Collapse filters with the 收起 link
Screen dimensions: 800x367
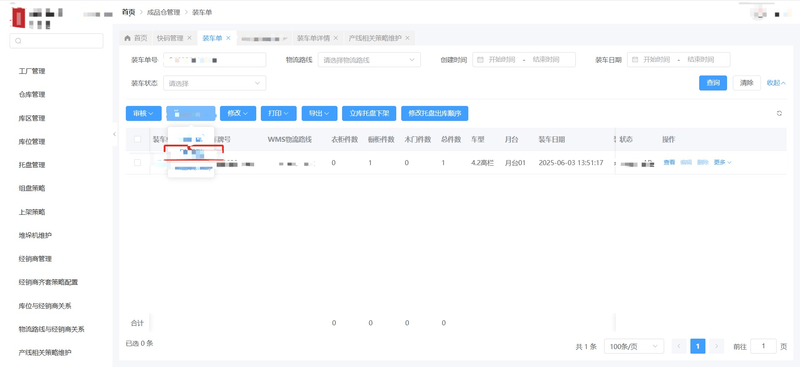coord(776,83)
